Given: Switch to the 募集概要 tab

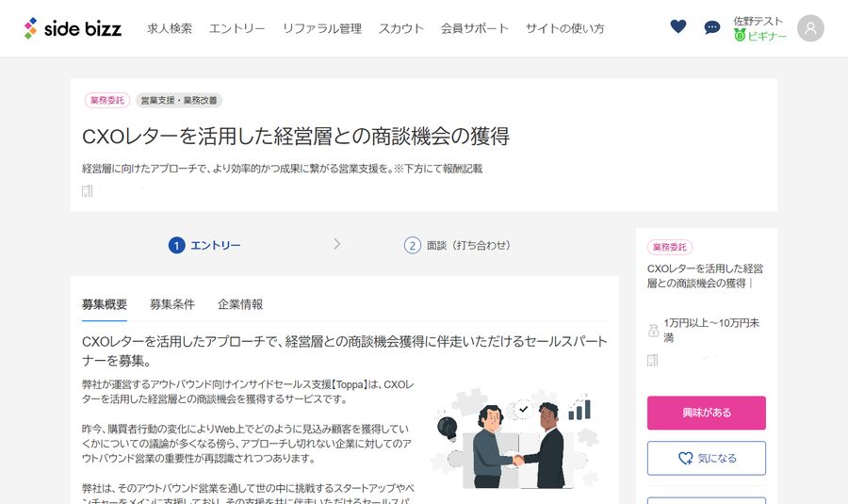Looking at the screenshot, I should click(105, 304).
